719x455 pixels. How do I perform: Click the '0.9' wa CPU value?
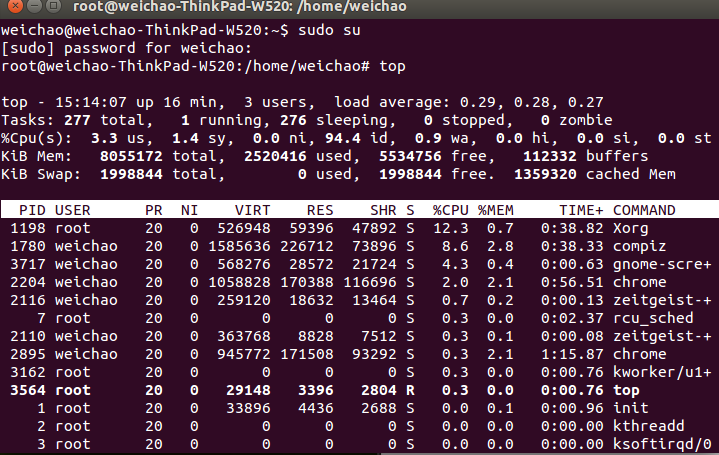tap(428, 138)
